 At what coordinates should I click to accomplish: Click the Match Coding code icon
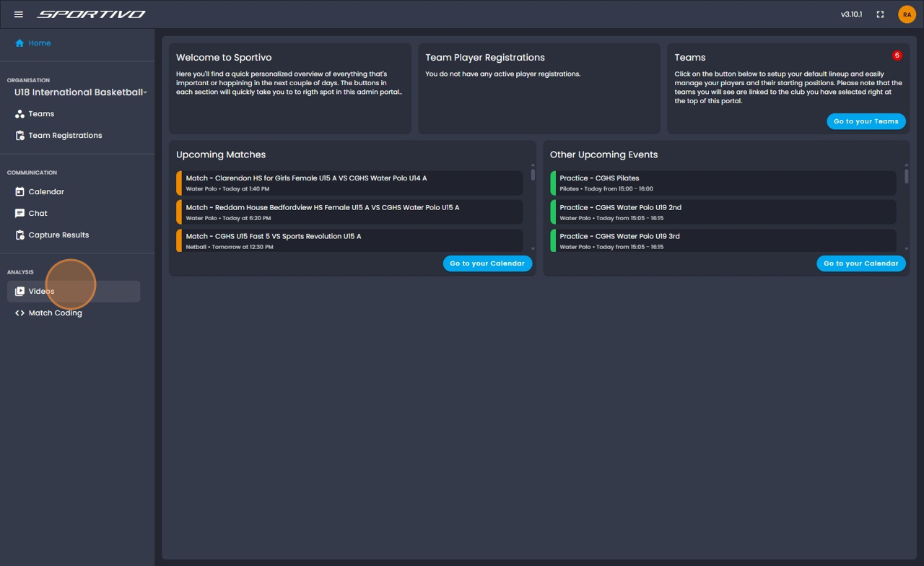coord(19,313)
